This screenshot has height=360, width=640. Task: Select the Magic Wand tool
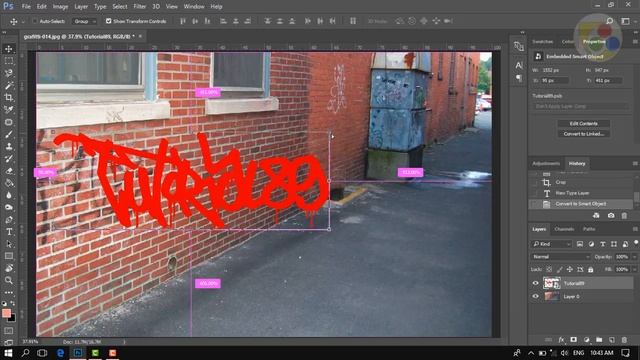coord(9,85)
